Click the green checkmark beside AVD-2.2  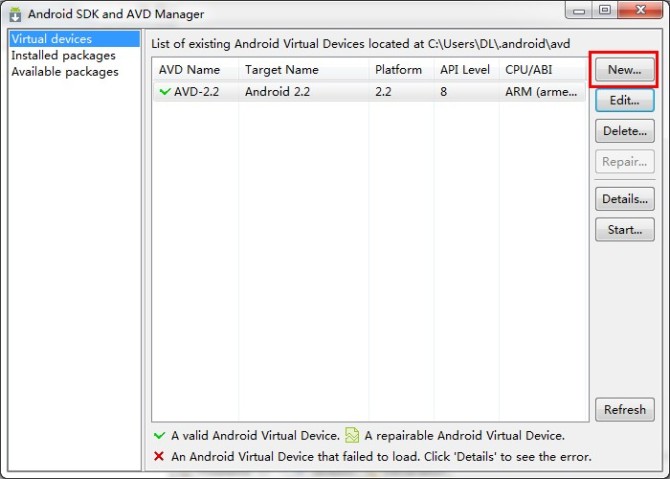[165, 91]
